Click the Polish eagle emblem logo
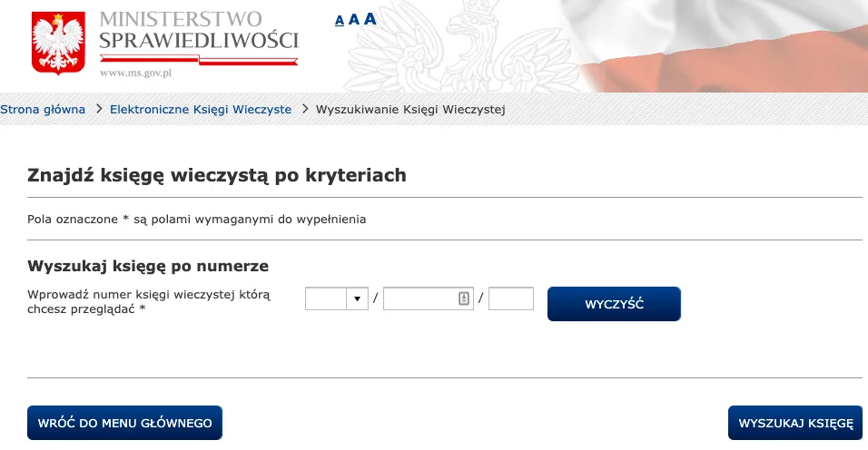 pyautogui.click(x=58, y=43)
